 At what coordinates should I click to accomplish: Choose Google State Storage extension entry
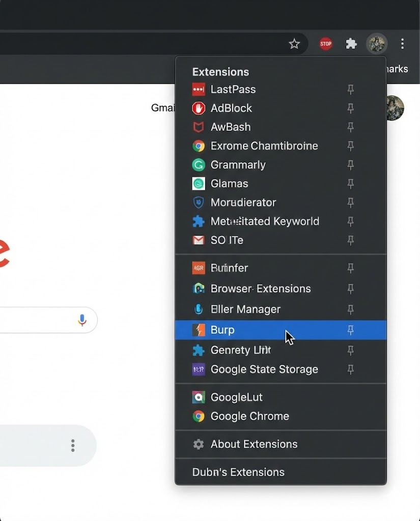tap(264, 369)
